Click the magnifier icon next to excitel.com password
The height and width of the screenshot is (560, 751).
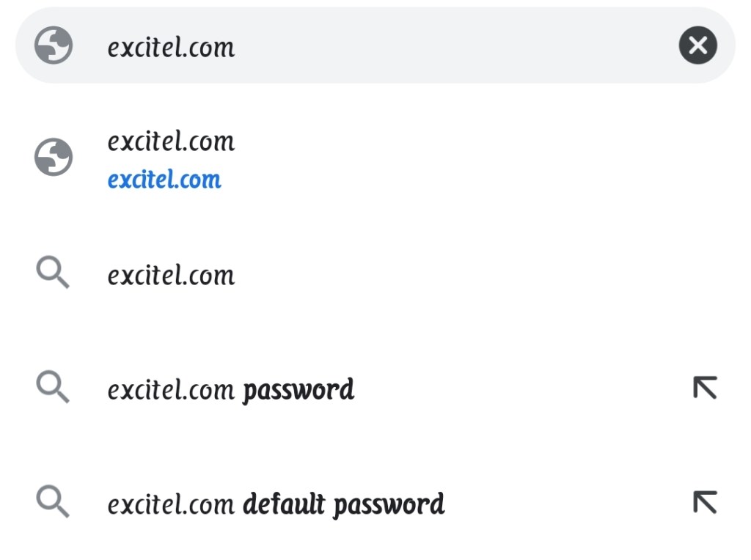[53, 388]
